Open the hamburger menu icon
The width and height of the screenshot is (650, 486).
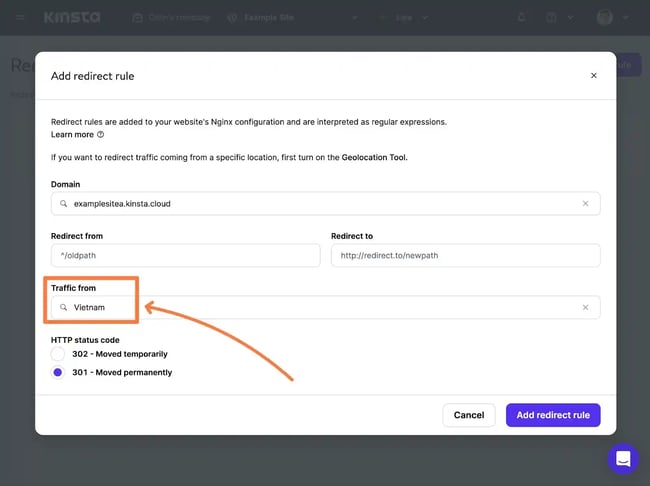(x=20, y=17)
